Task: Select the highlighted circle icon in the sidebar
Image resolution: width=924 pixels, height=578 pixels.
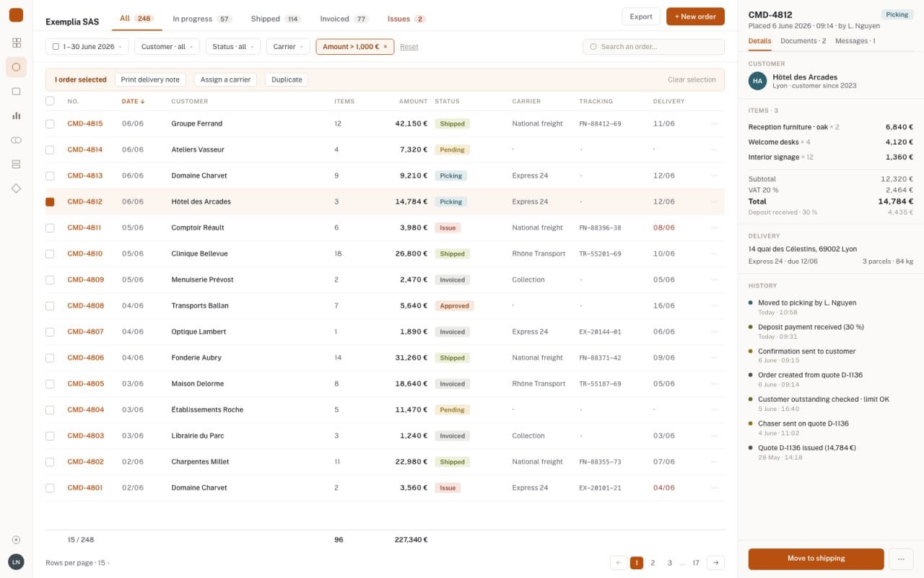Action: [x=16, y=67]
